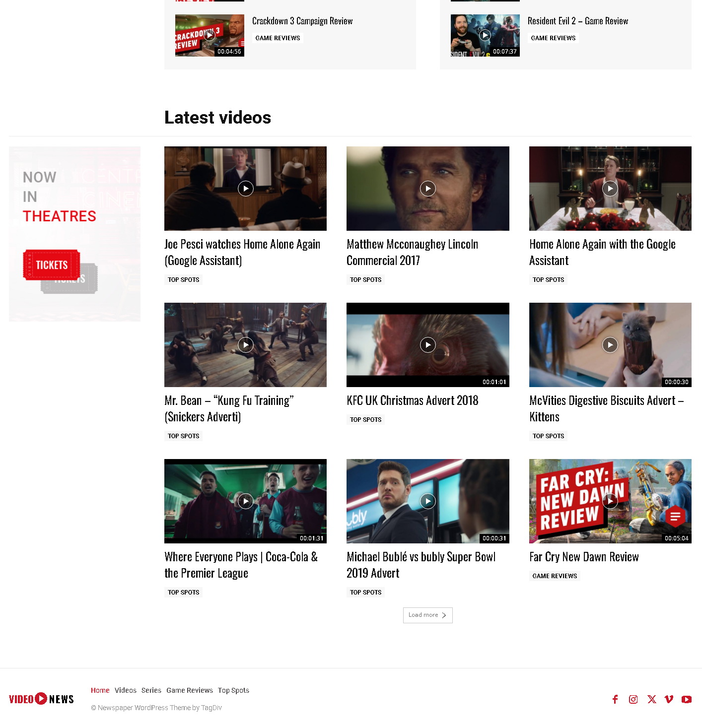
Task: Select Home in the footer menu
Action: (x=100, y=690)
